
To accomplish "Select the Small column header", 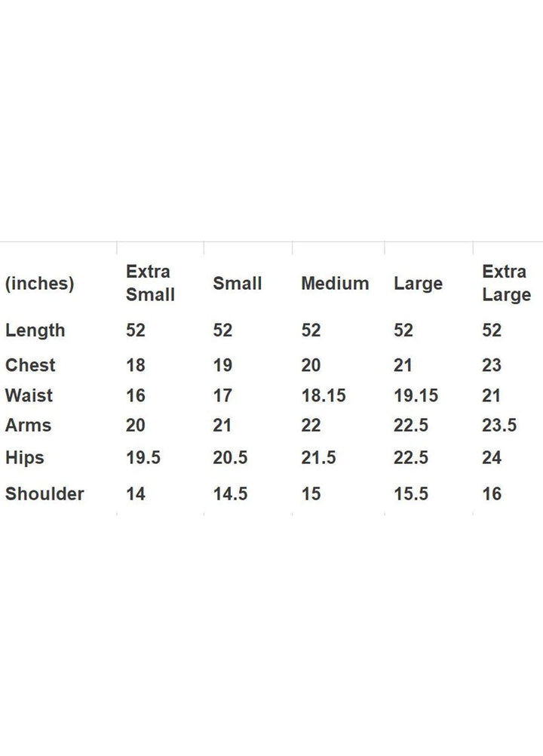I will [238, 283].
